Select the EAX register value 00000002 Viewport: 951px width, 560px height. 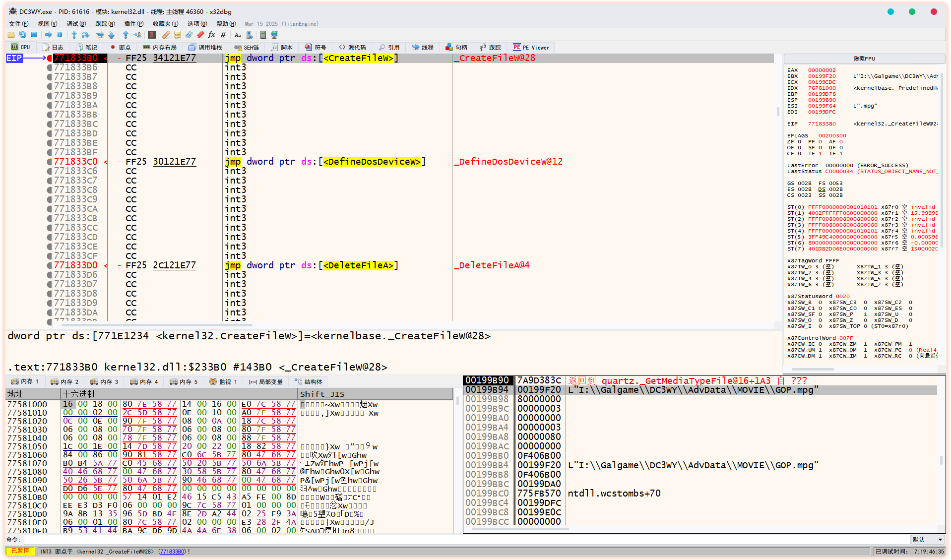click(822, 70)
